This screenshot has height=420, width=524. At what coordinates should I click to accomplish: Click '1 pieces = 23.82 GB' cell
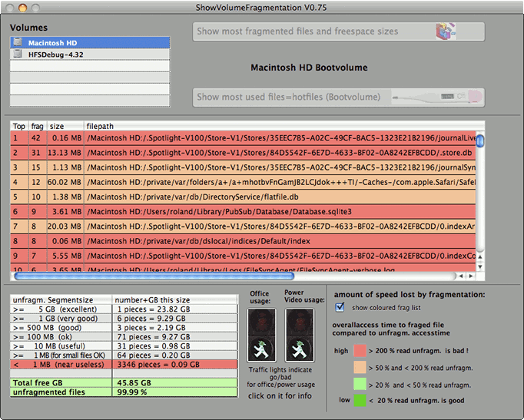click(x=174, y=309)
